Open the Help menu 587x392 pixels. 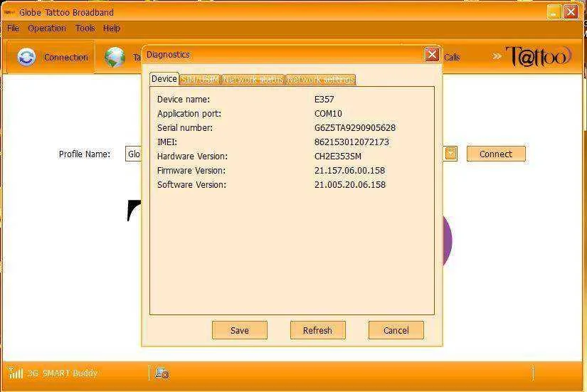click(111, 28)
